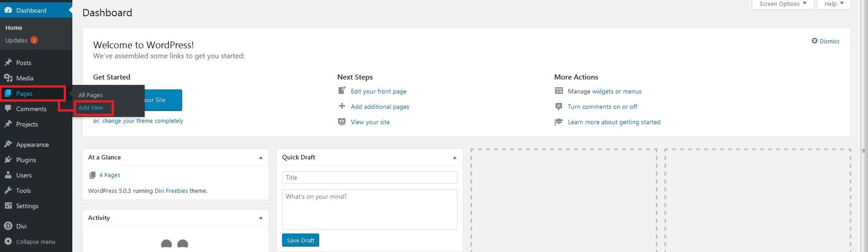Follow Turn comments on or off link
This screenshot has height=252, width=868.
click(x=602, y=107)
